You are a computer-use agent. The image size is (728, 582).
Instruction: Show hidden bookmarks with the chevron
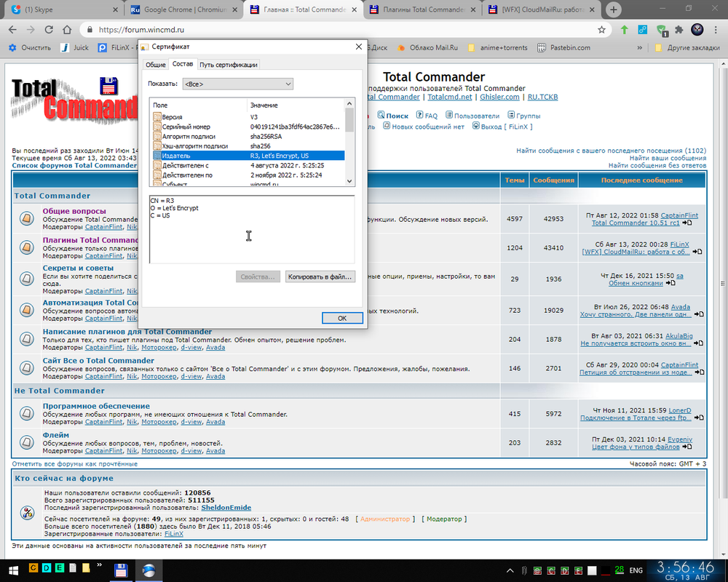[640, 47]
